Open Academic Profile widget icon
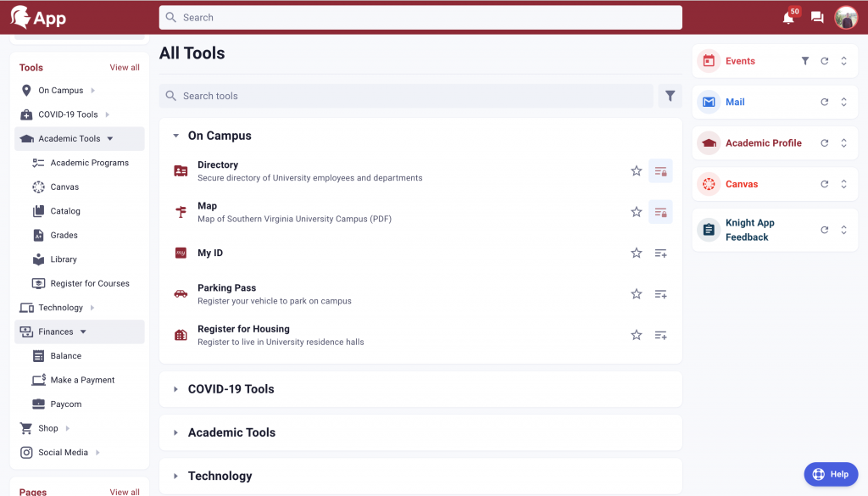868x496 pixels. (x=709, y=142)
